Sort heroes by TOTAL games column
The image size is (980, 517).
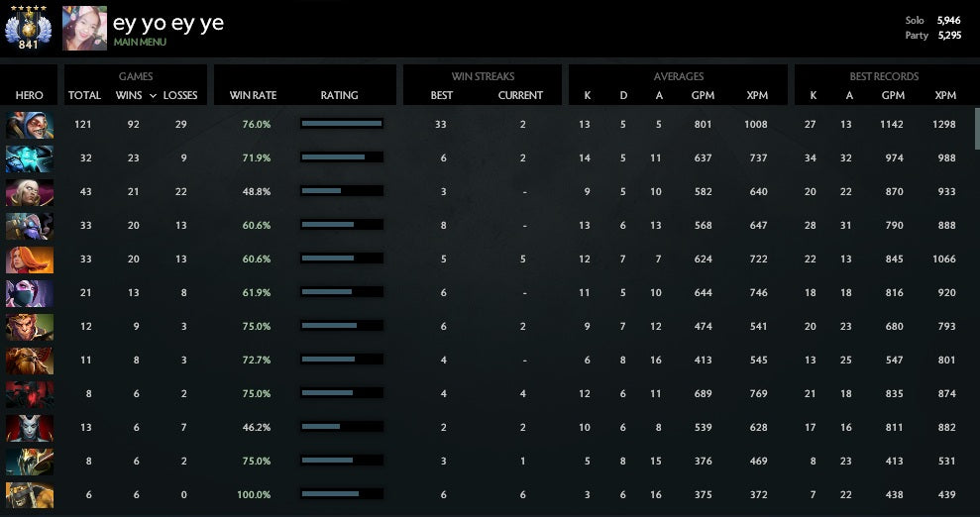(x=84, y=96)
